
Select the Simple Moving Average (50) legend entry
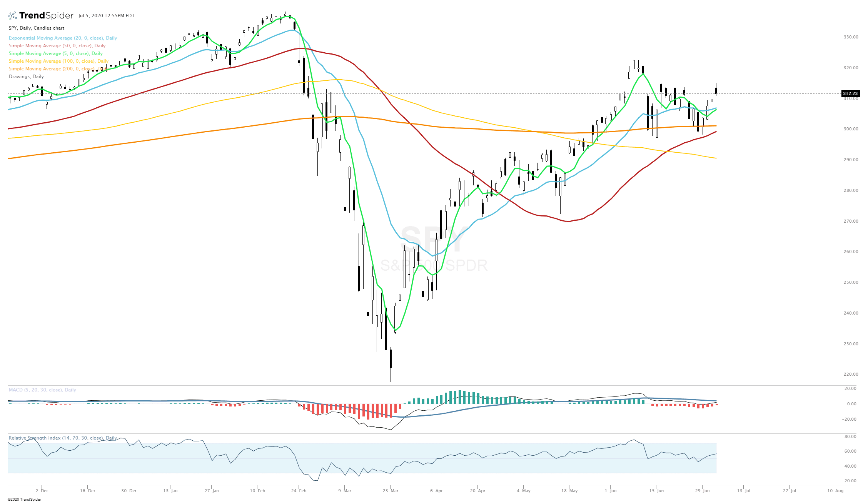tap(57, 46)
